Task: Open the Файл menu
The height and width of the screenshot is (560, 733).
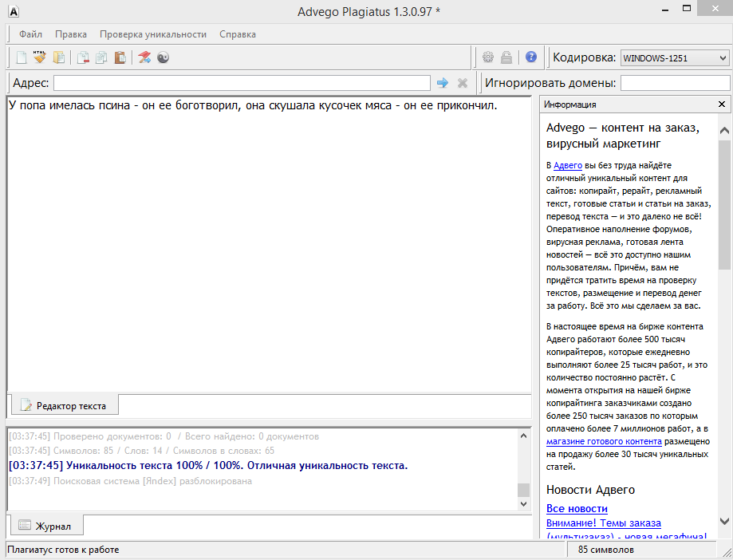Action: [31, 34]
